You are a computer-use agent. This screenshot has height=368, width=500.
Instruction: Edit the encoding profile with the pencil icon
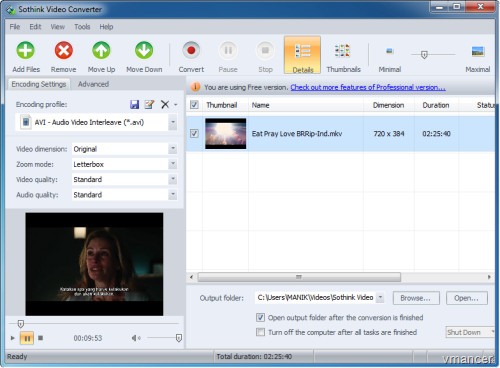point(149,105)
